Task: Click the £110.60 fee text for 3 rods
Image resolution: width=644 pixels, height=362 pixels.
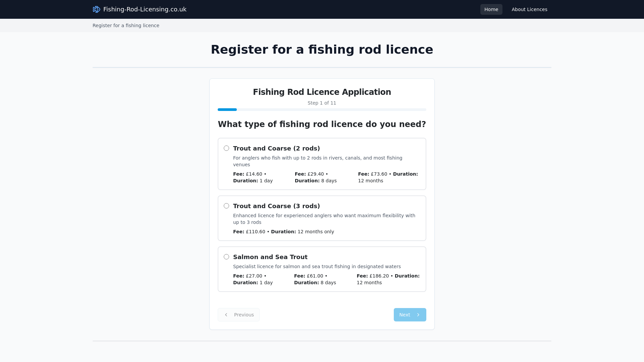Action: pos(255,231)
